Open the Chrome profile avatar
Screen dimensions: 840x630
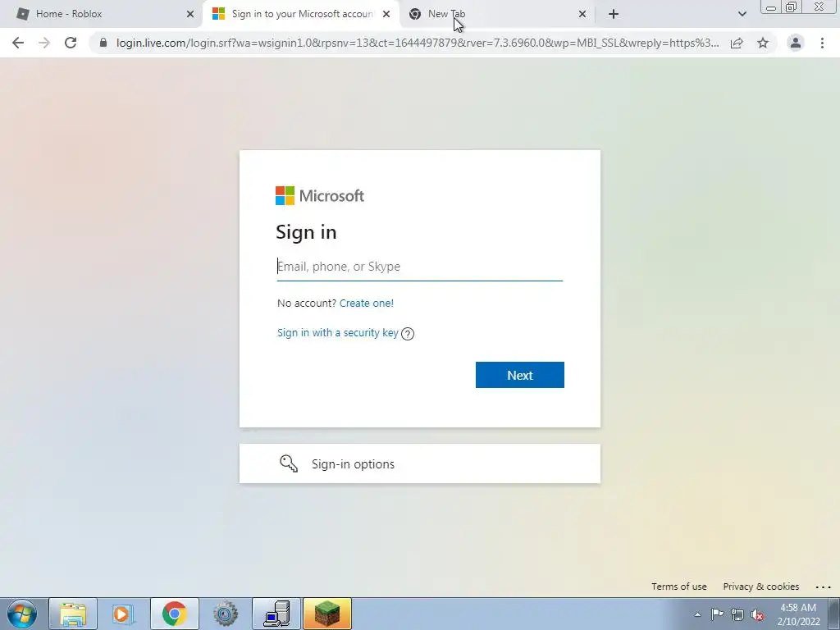click(x=796, y=43)
